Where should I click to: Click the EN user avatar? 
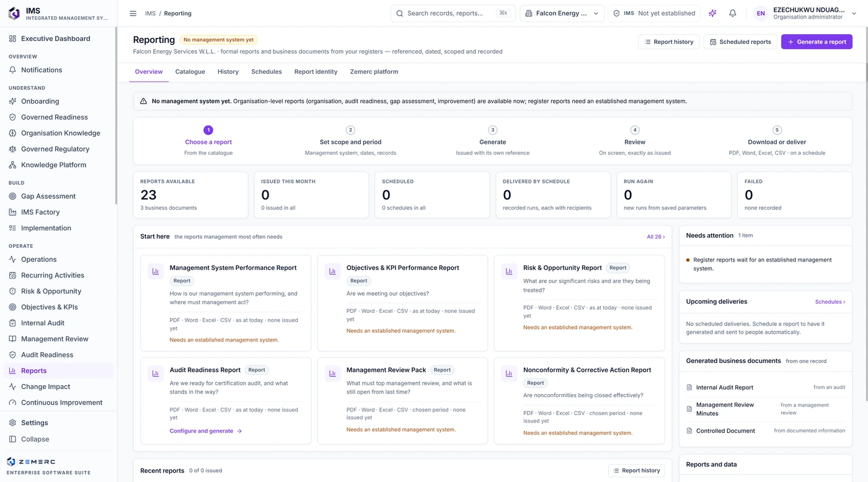click(761, 14)
